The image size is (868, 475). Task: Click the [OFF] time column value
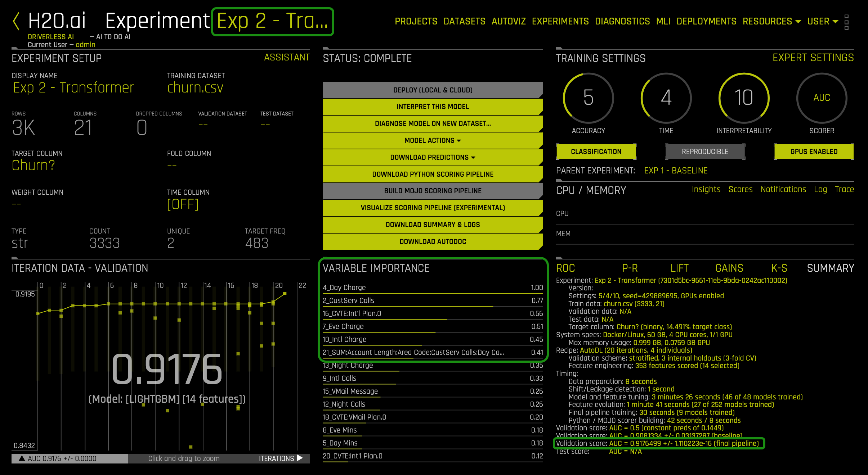click(x=183, y=204)
